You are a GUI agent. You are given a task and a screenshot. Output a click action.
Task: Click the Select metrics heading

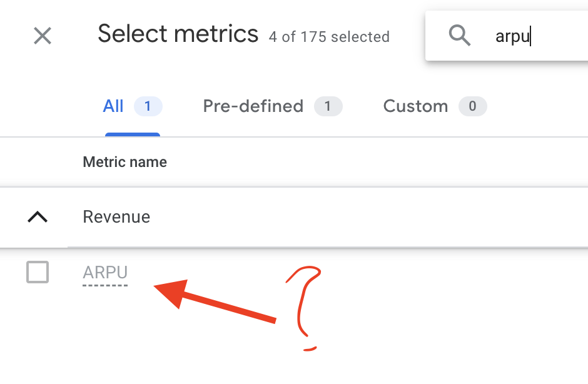(x=178, y=34)
